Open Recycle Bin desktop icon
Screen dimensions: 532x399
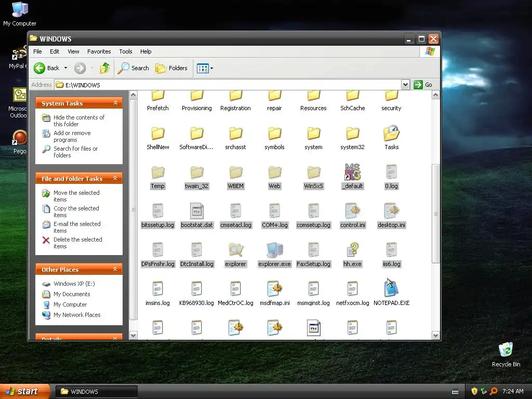click(x=506, y=355)
